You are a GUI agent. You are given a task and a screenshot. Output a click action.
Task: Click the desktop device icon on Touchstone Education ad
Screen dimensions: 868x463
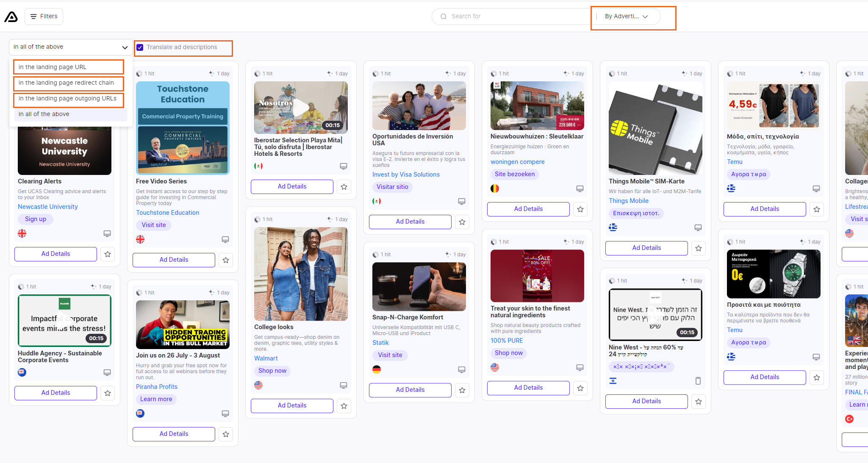[225, 239]
